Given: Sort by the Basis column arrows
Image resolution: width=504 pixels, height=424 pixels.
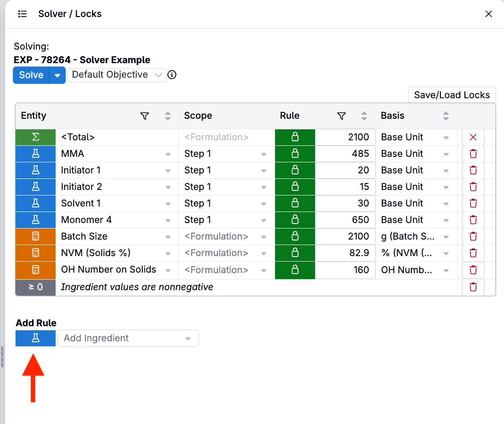Looking at the screenshot, I should coord(446,116).
